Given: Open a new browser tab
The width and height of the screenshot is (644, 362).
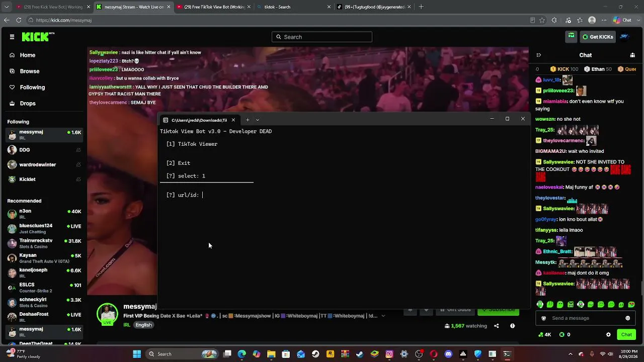Looking at the screenshot, I should coord(421,7).
